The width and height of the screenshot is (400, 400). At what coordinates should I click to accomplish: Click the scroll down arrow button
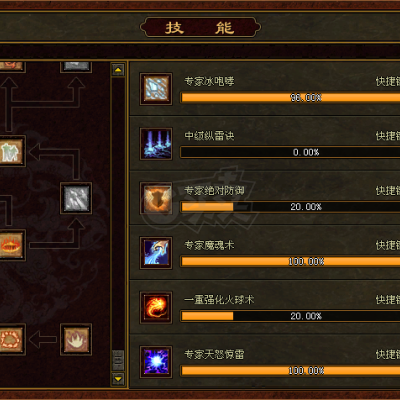(118, 379)
